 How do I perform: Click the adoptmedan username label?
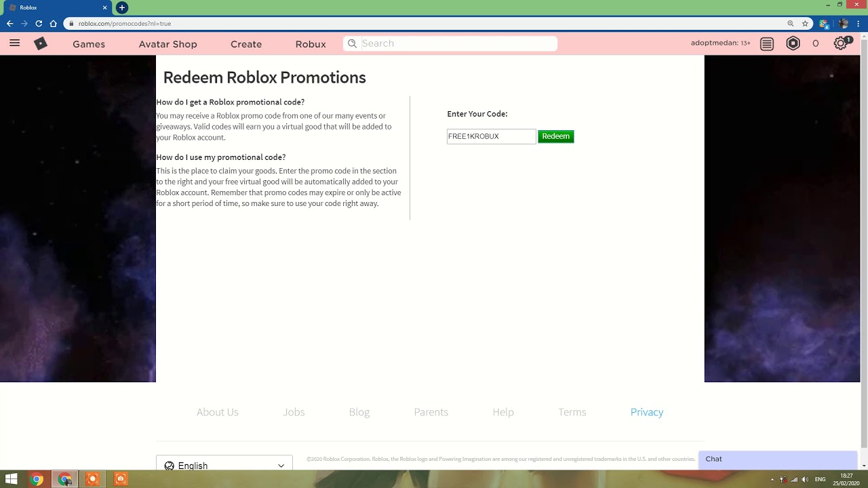(x=720, y=43)
